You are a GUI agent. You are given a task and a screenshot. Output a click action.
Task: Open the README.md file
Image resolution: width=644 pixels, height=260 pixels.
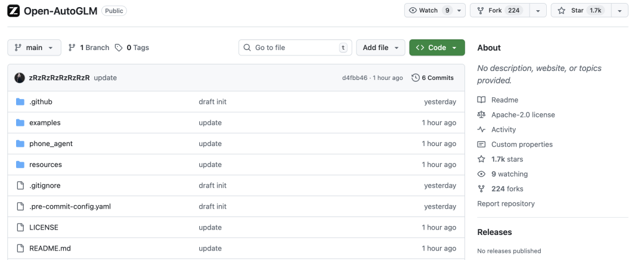tap(50, 248)
